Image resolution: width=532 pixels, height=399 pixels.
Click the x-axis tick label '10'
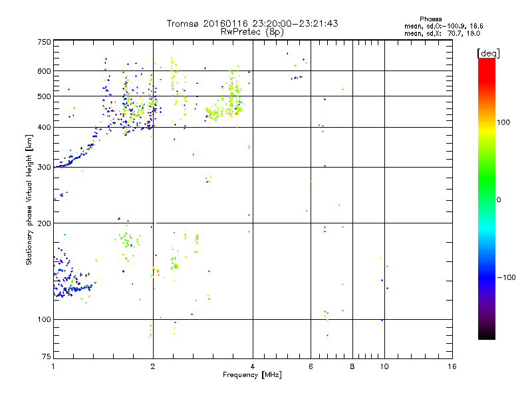pos(384,366)
